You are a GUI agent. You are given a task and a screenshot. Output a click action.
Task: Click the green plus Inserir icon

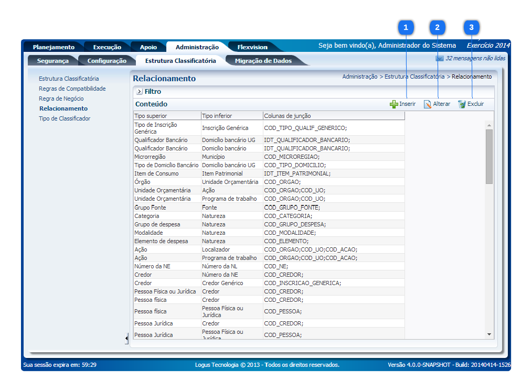click(x=394, y=104)
